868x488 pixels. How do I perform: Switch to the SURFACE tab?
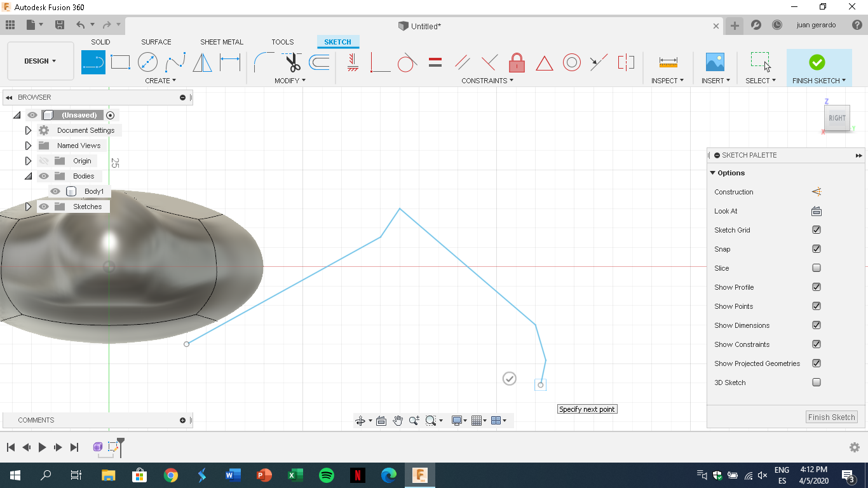click(156, 42)
